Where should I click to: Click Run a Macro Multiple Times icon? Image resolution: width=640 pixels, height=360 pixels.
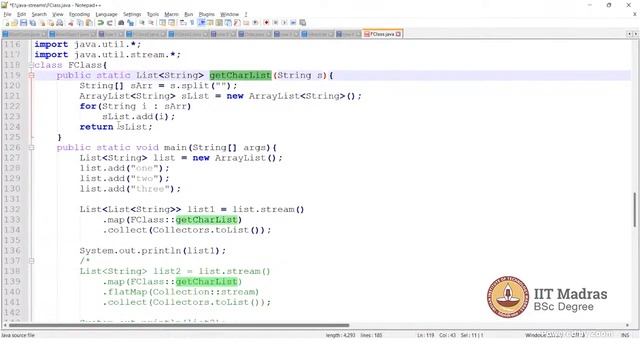(x=293, y=22)
